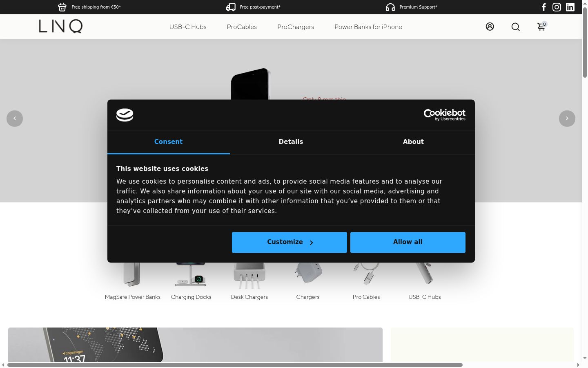Click the scroll down arrow
588x368 pixels.
tap(585, 358)
